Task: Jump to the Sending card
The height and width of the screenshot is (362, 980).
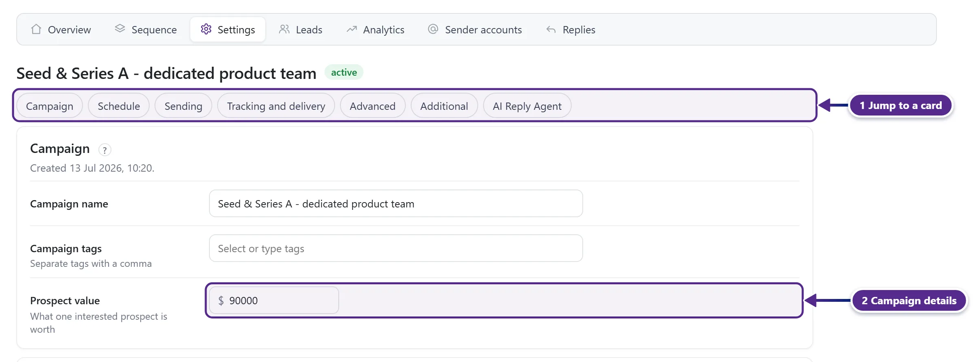Action: click(183, 106)
